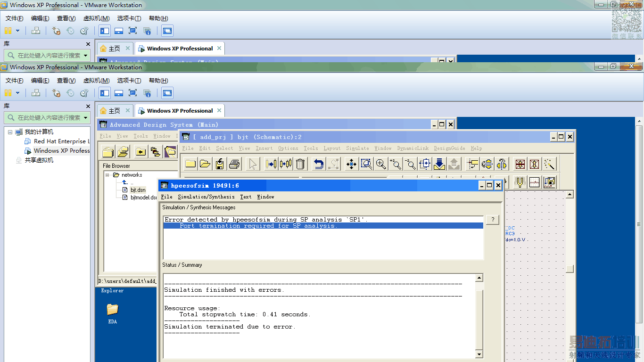Click working directory hierarchy icon in ADS Main
644x362 pixels.
coord(155,151)
